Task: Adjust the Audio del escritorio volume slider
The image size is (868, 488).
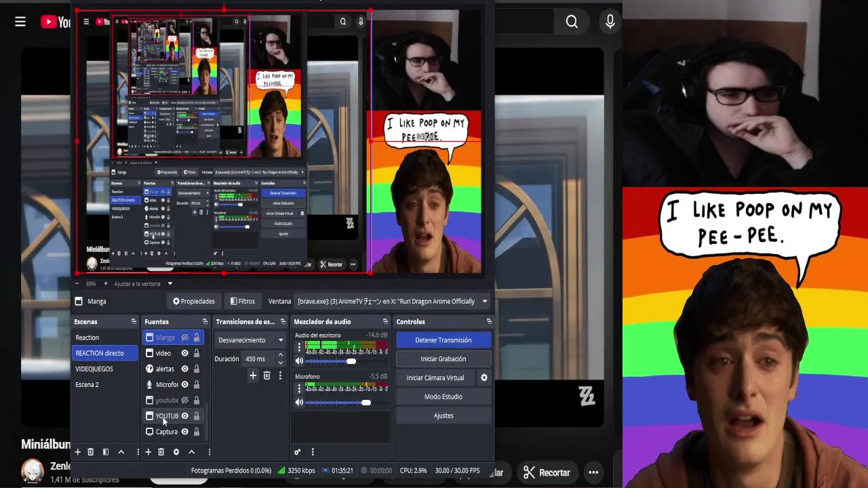Action: tap(351, 361)
